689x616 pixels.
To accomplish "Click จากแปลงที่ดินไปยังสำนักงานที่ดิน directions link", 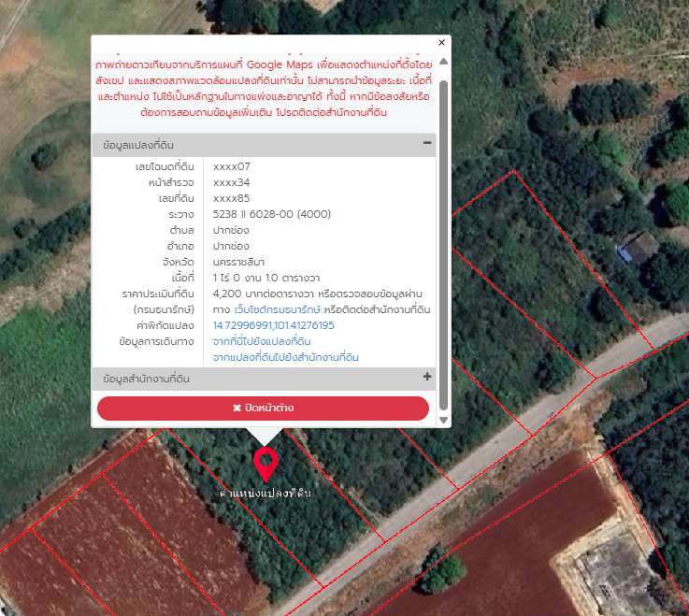I will point(286,357).
